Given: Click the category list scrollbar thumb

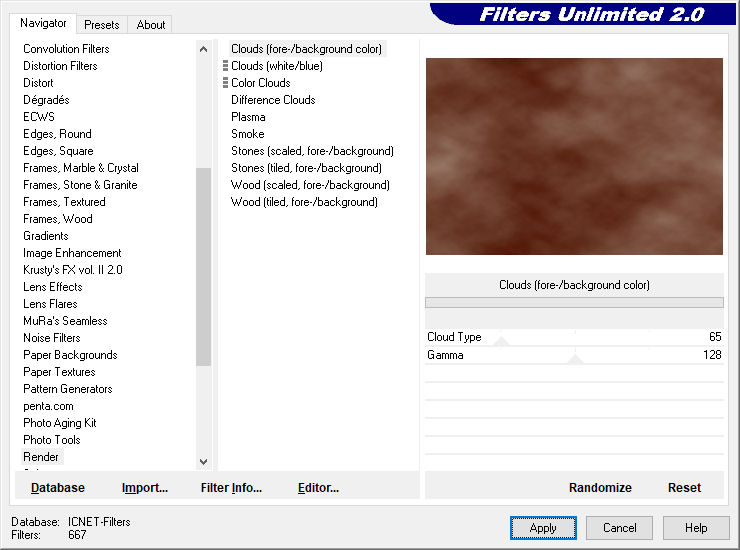Looking at the screenshot, I should [x=203, y=267].
